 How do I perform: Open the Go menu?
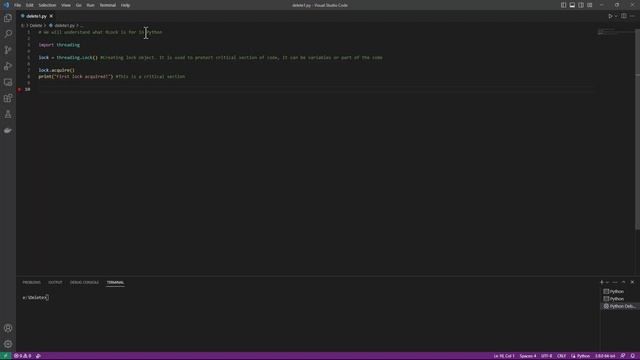(x=78, y=5)
